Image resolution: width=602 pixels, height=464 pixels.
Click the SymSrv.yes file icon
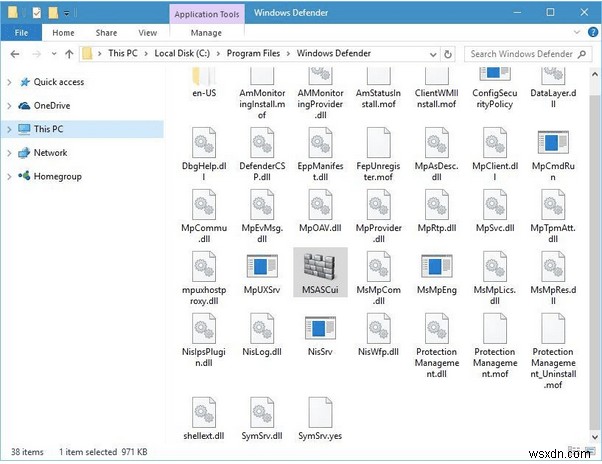point(320,413)
